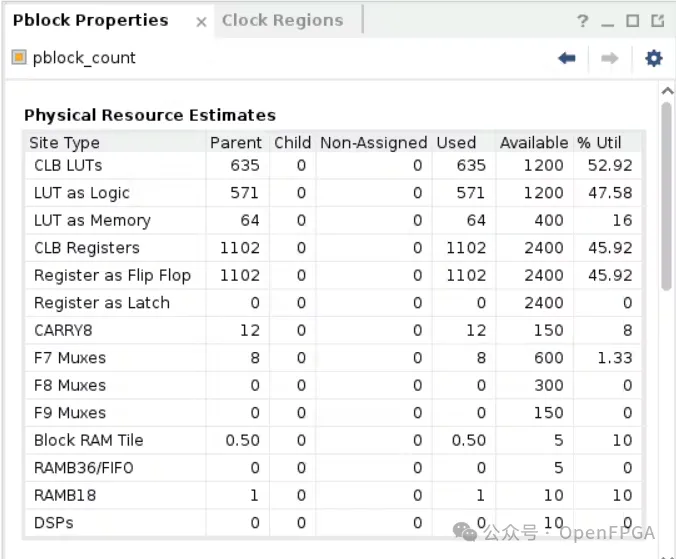Select the Block RAM Tile row
This screenshot has height=559, width=676.
coord(88,440)
